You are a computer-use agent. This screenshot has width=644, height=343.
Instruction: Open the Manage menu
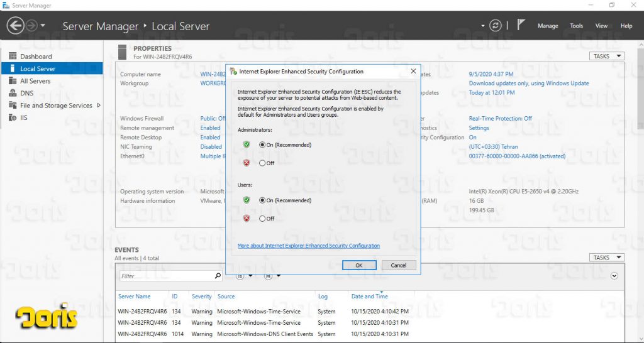pyautogui.click(x=548, y=25)
